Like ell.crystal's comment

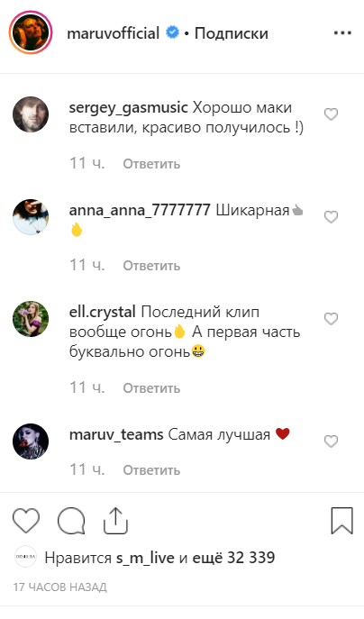[x=331, y=319]
